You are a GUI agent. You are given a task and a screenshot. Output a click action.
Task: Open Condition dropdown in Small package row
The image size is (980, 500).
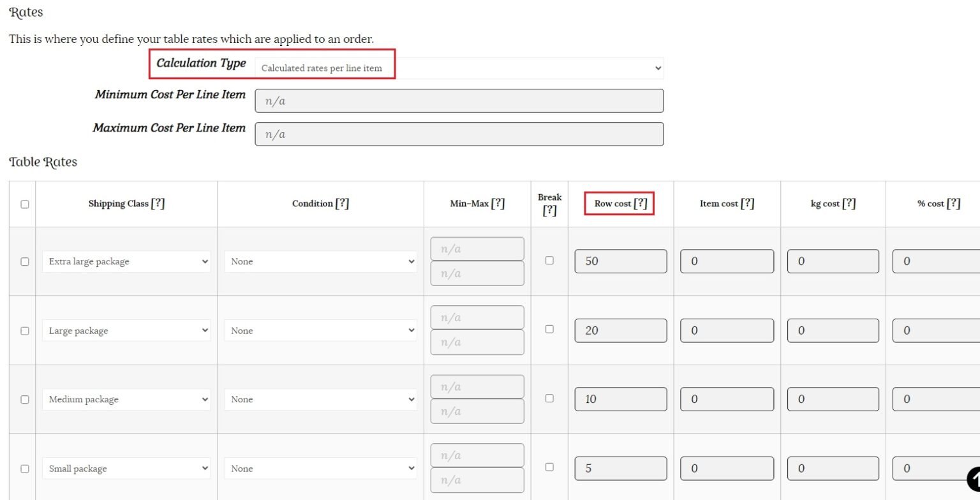pyautogui.click(x=320, y=469)
